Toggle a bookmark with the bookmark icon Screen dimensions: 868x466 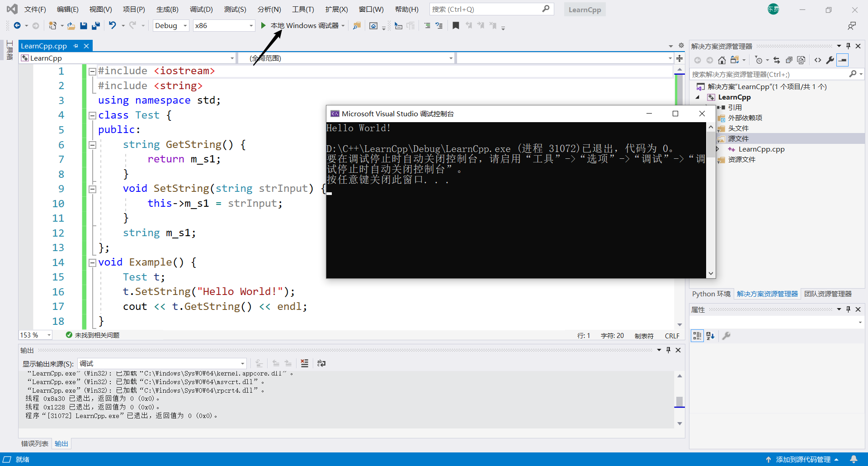click(x=456, y=26)
